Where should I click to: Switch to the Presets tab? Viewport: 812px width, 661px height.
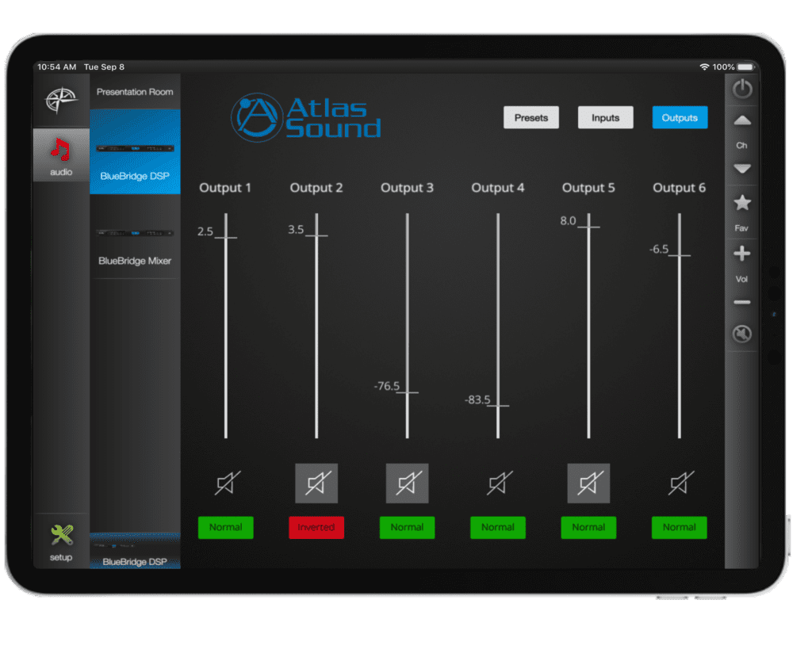point(530,117)
